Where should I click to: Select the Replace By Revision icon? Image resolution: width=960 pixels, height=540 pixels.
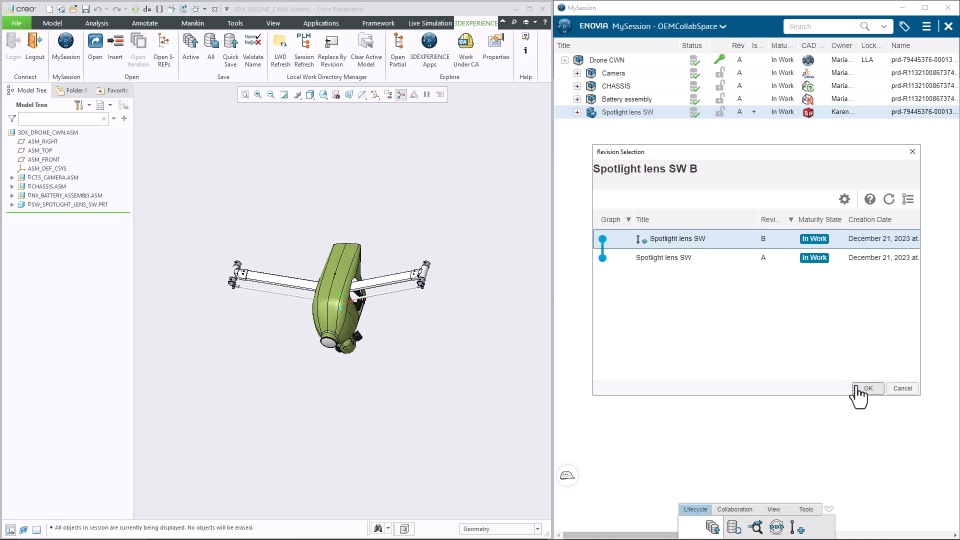click(x=332, y=50)
